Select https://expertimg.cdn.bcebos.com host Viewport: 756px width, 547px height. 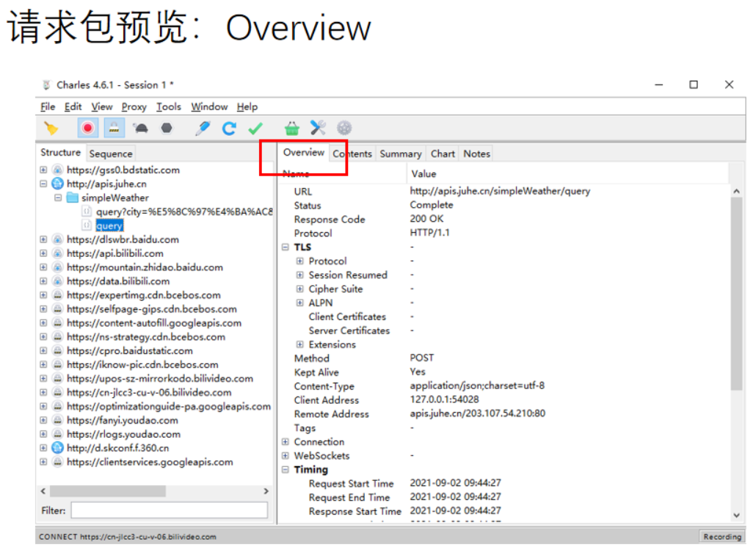pyautogui.click(x=144, y=295)
